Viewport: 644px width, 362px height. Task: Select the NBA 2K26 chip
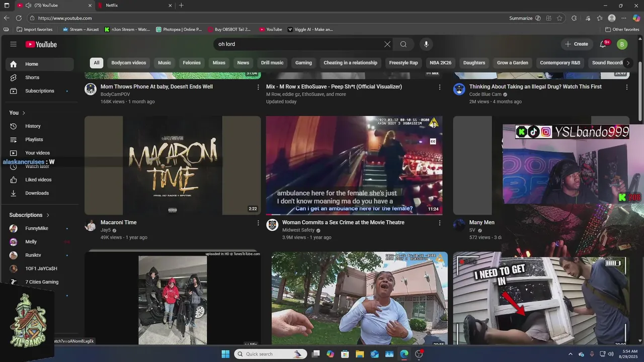[441, 63]
